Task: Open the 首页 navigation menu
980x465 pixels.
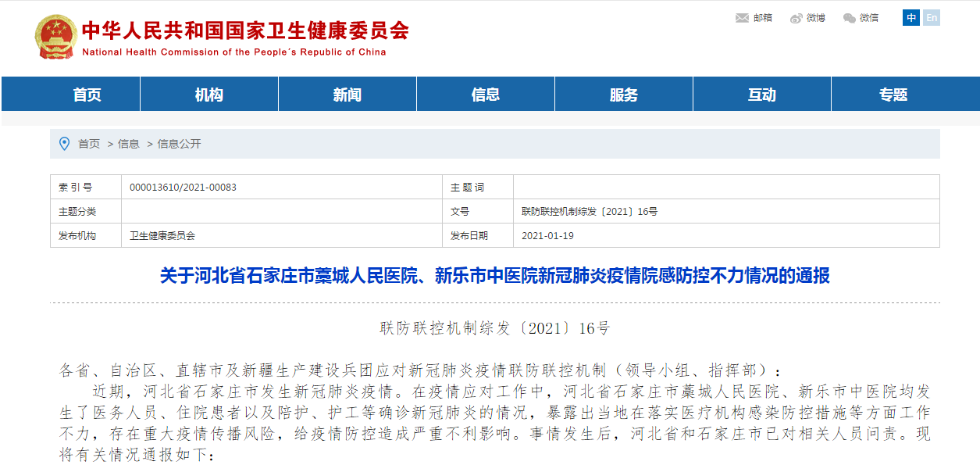Action: coord(87,95)
